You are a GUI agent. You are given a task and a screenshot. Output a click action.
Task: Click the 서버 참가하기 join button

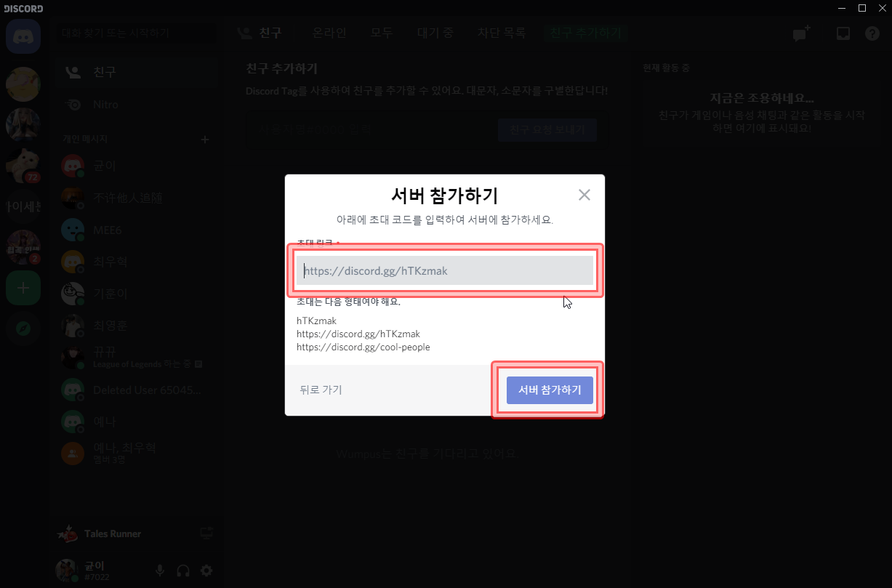pyautogui.click(x=550, y=390)
